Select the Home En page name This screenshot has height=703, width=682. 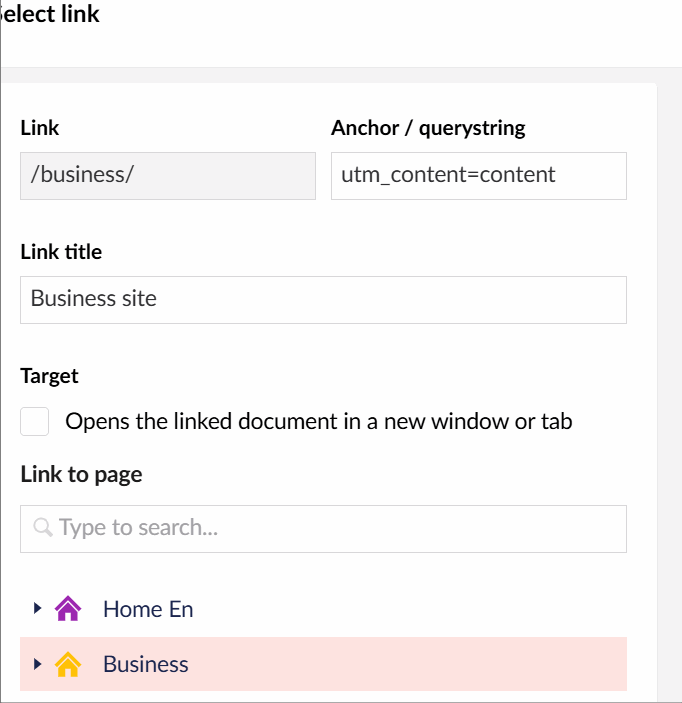[148, 609]
